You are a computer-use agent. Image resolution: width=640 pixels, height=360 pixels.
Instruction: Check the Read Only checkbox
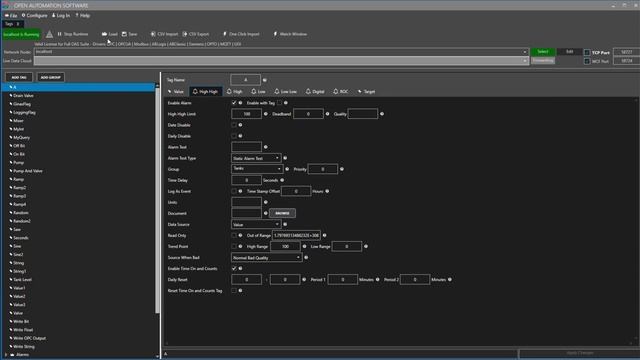pos(234,235)
